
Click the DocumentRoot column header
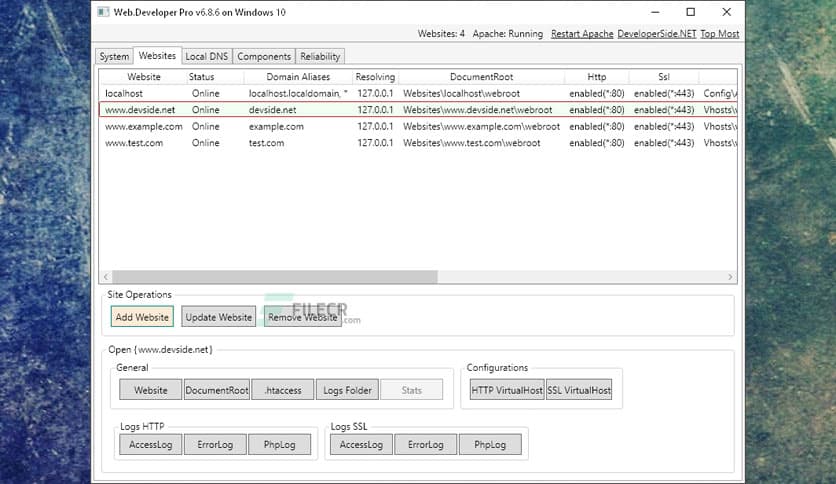pyautogui.click(x=481, y=77)
